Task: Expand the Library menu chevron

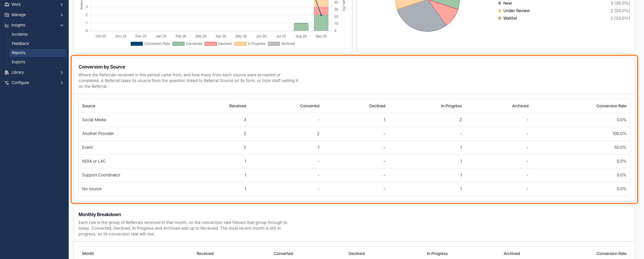Action: click(62, 72)
